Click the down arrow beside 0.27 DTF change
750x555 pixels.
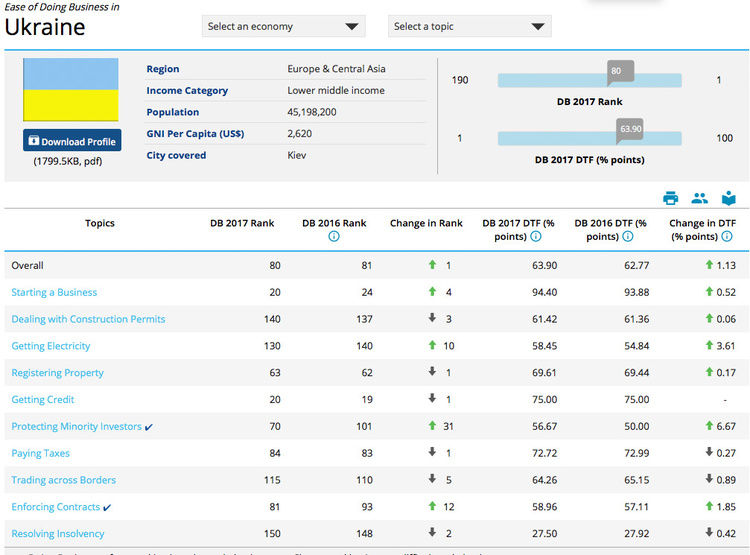pos(709,452)
